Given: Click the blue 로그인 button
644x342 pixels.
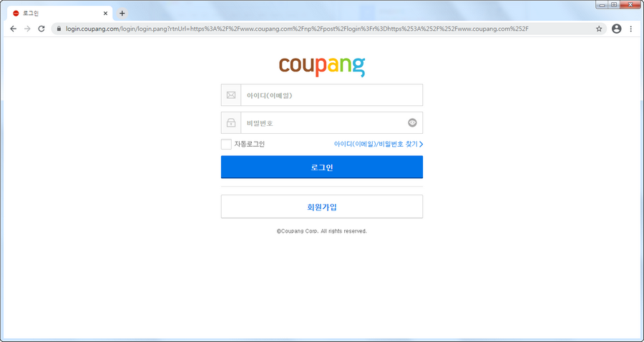Looking at the screenshot, I should (322, 167).
